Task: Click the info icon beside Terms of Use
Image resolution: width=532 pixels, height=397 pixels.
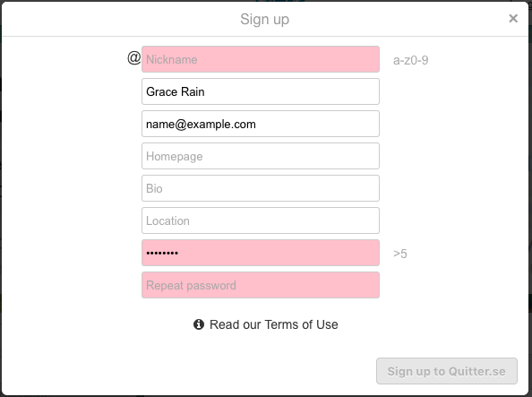Action: click(x=199, y=324)
